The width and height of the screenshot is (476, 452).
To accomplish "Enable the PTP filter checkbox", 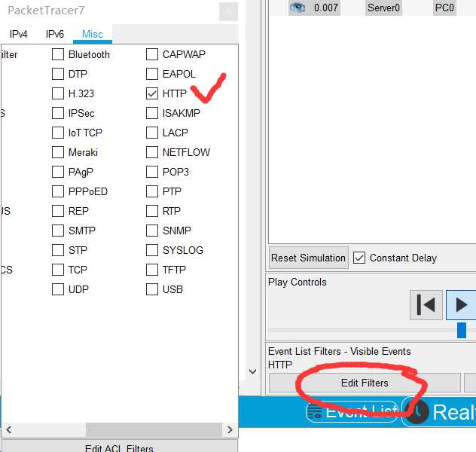I will pyautogui.click(x=152, y=191).
